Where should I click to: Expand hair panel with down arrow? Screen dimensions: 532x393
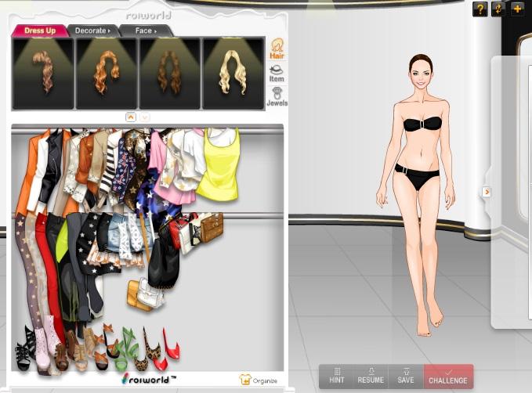tap(145, 117)
